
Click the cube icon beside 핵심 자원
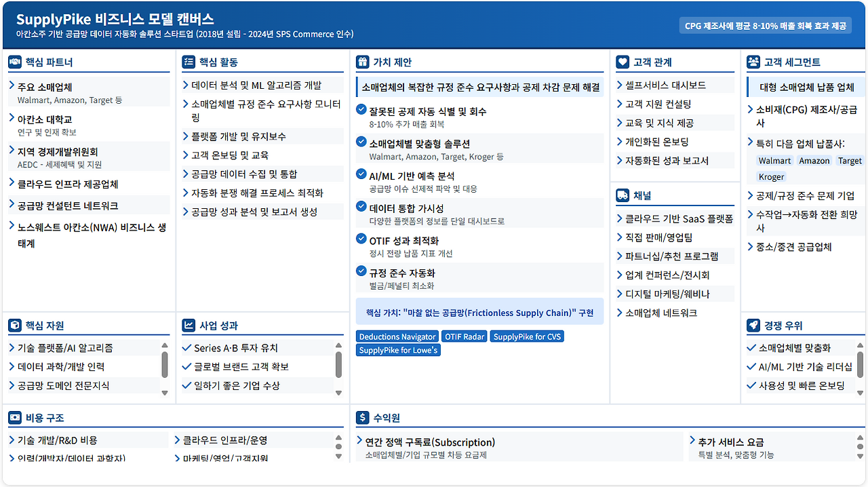tap(15, 326)
